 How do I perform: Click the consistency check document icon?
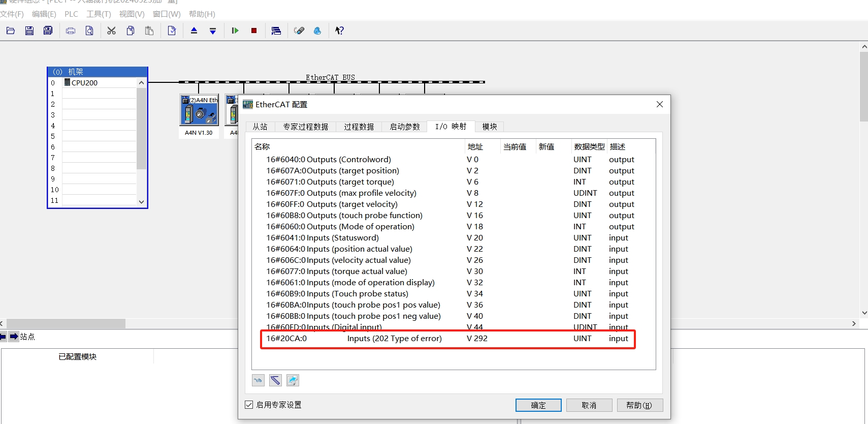pyautogui.click(x=172, y=31)
